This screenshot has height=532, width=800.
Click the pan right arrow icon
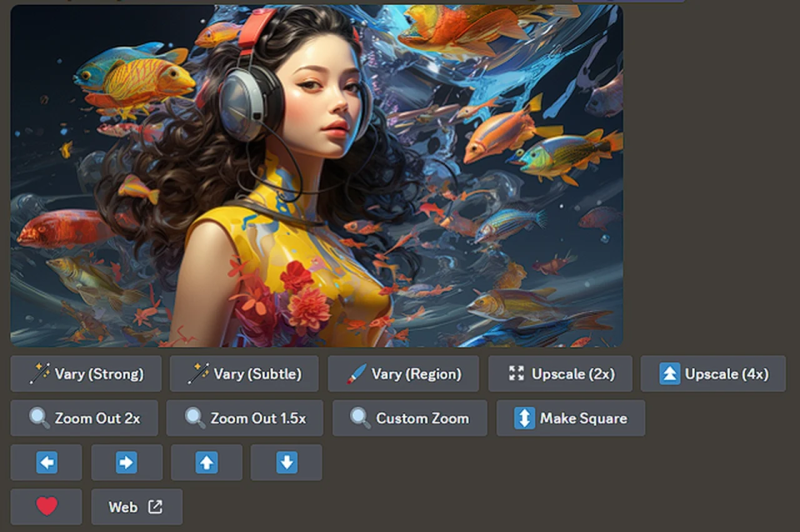click(127, 462)
